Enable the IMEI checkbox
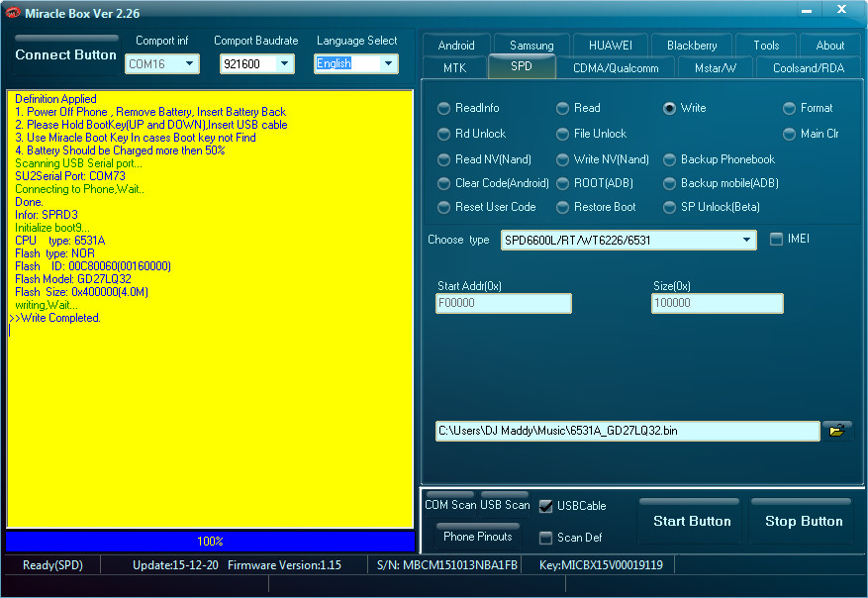 pos(777,239)
